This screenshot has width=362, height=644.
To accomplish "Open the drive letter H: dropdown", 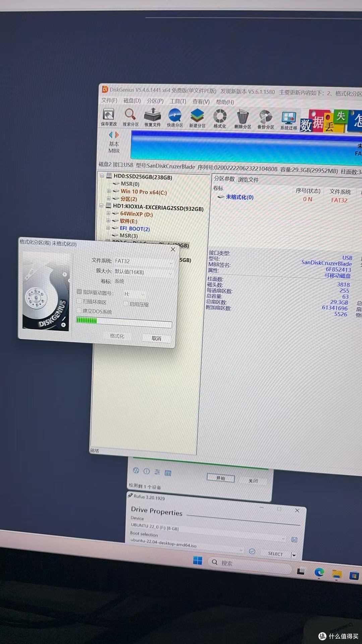I will point(135,294).
